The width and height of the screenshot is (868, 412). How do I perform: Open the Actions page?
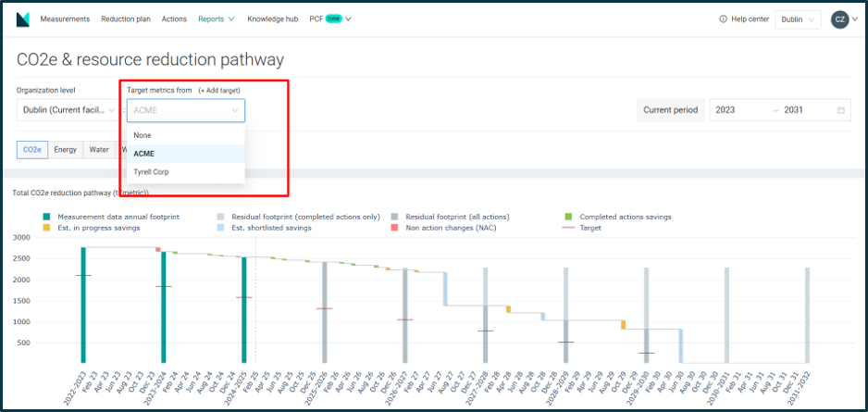pyautogui.click(x=174, y=19)
